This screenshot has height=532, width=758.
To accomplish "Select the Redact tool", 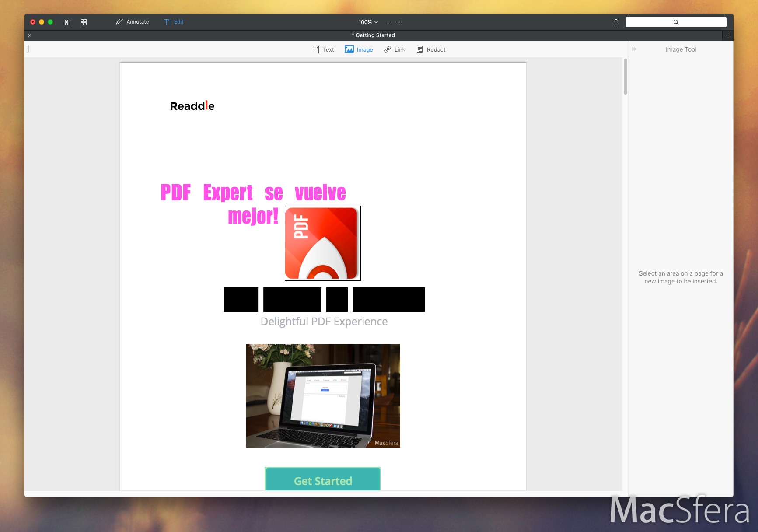I will pyautogui.click(x=431, y=49).
